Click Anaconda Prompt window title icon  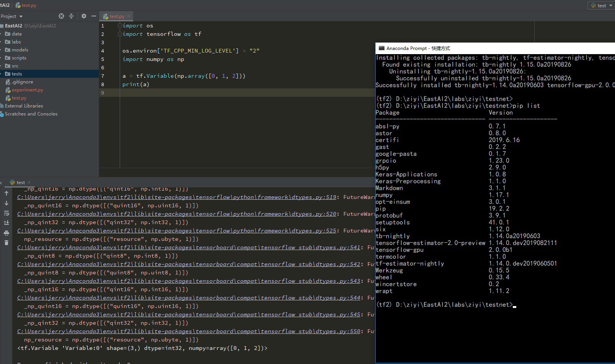tap(381, 48)
